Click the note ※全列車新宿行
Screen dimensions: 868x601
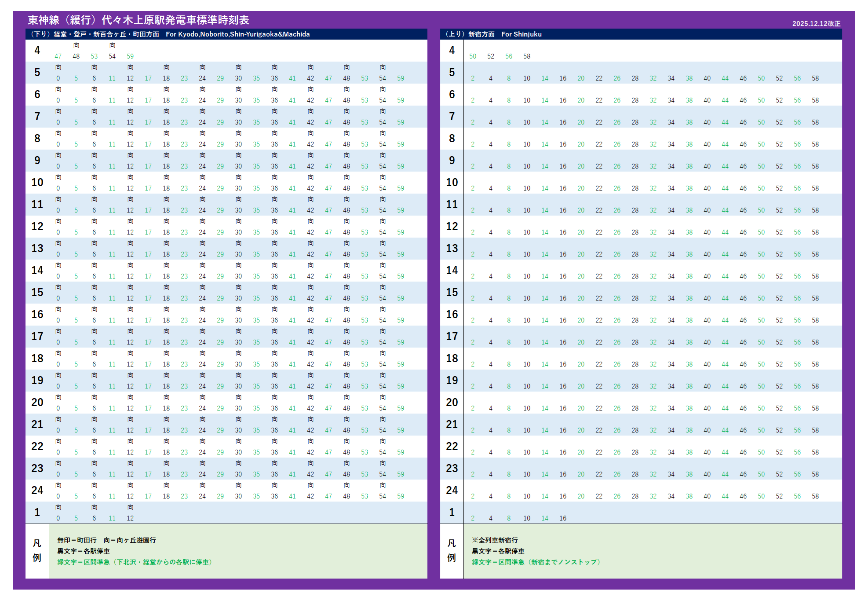point(495,540)
